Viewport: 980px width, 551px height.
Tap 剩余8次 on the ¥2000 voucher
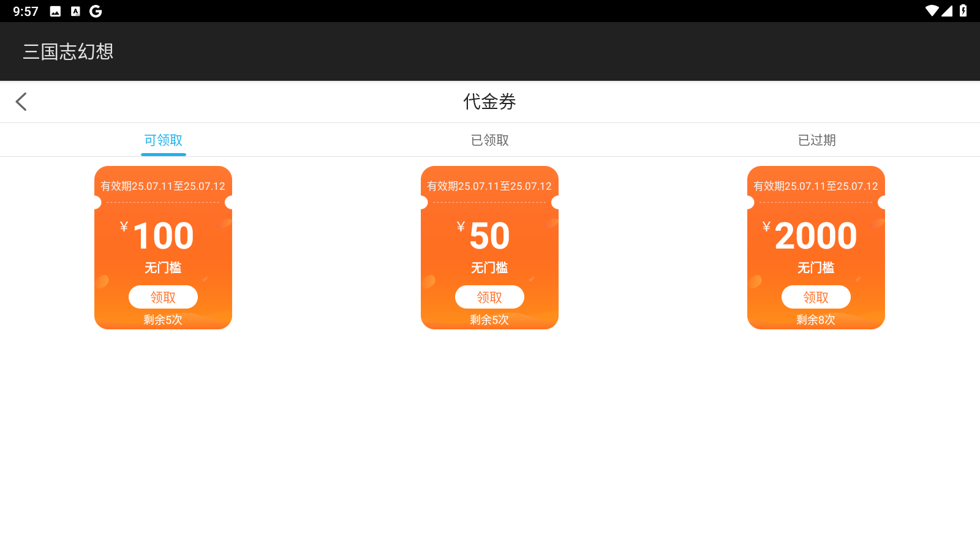coord(816,320)
